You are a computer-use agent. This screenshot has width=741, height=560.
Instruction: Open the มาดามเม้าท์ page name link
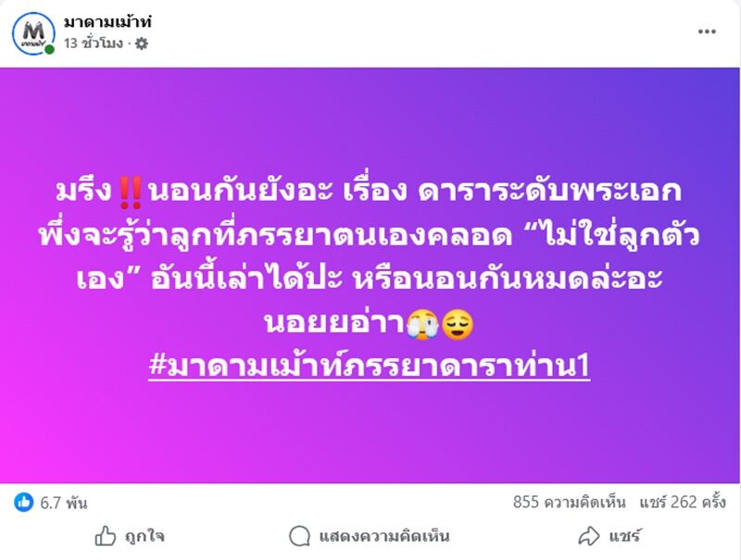(x=107, y=21)
